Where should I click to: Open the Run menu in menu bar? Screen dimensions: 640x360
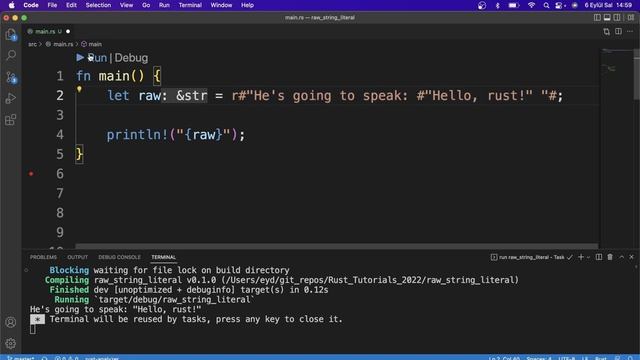[x=164, y=5]
